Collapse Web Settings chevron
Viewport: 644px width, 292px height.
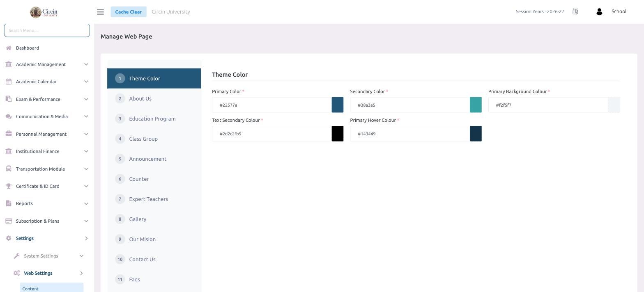click(x=81, y=273)
